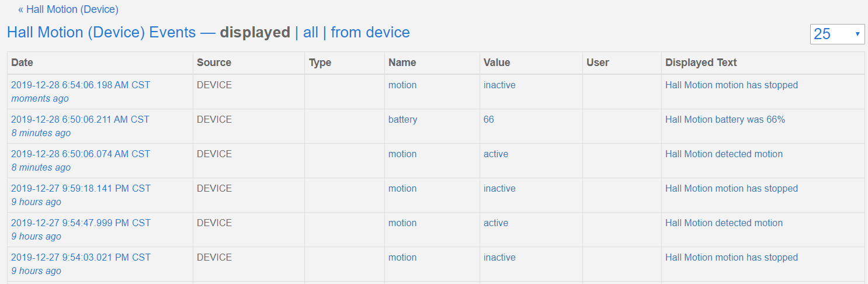Click "Hall Motion detected motion" at 9:54:47 PM
This screenshot has width=868, height=284.
coord(724,223)
